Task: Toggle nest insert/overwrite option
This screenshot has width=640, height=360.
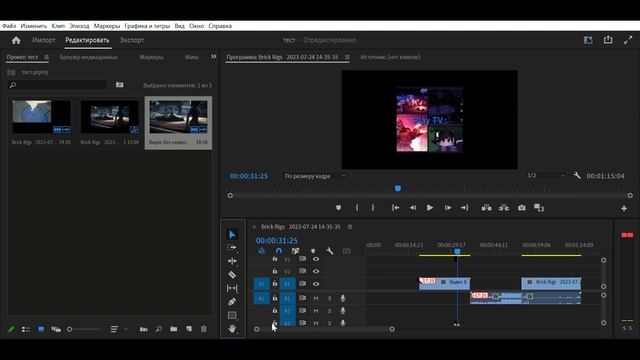Action: (261, 251)
